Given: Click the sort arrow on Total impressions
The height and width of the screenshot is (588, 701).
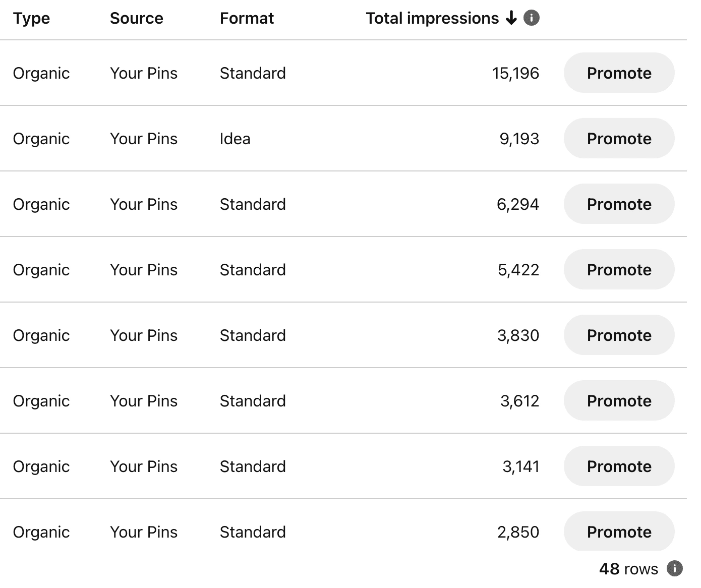Looking at the screenshot, I should 511,18.
